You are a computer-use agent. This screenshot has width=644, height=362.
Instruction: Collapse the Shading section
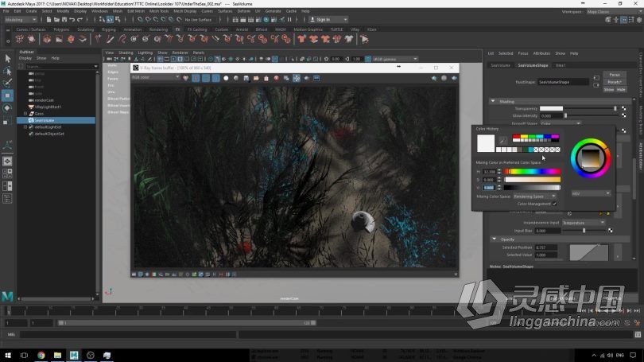click(492, 101)
